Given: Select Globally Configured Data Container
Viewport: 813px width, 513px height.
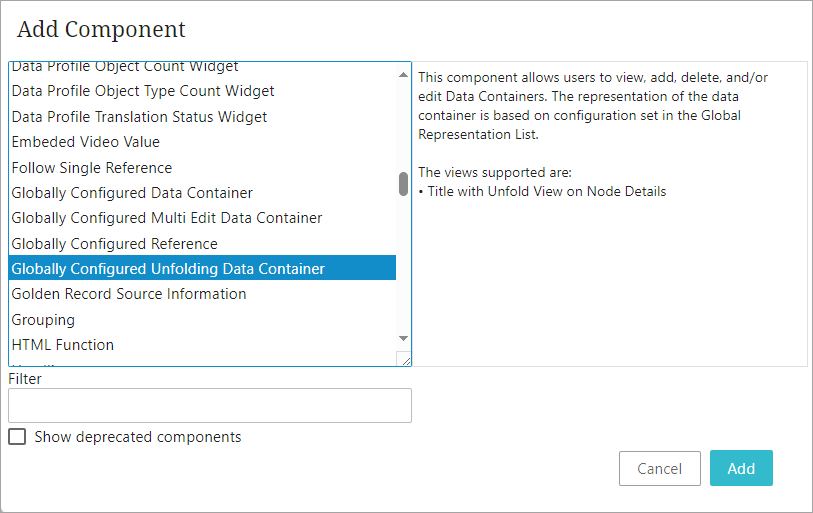Looking at the screenshot, I should click(132, 193).
